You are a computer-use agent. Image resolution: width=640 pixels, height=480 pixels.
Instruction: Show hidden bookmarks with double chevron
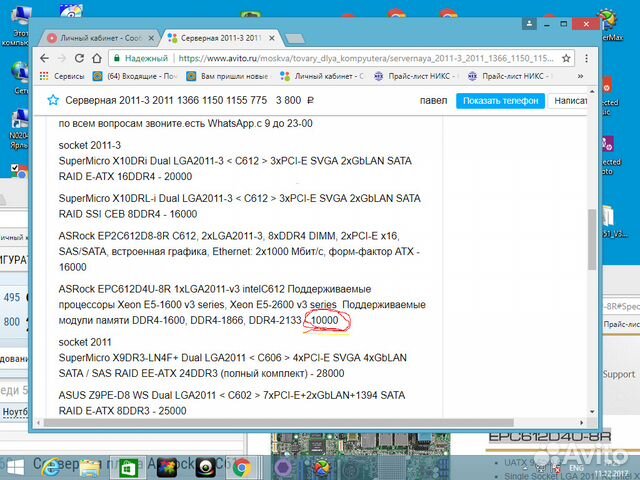[x=580, y=76]
